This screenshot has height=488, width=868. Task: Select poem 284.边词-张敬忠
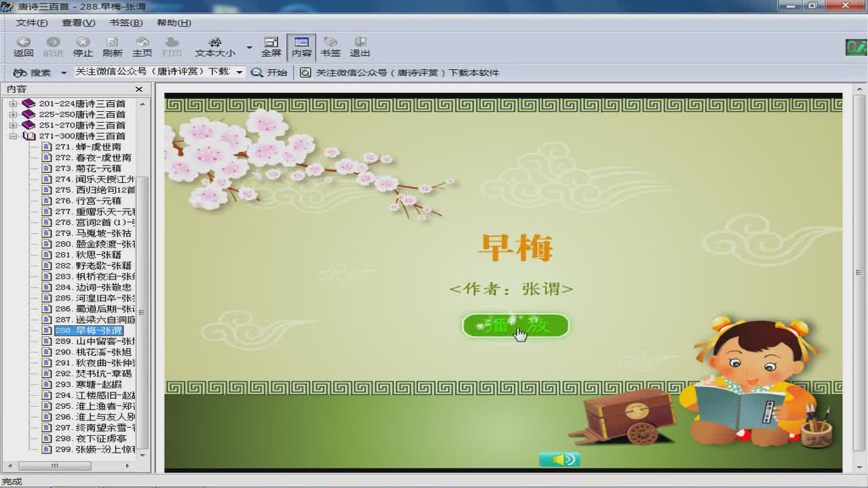(94, 288)
